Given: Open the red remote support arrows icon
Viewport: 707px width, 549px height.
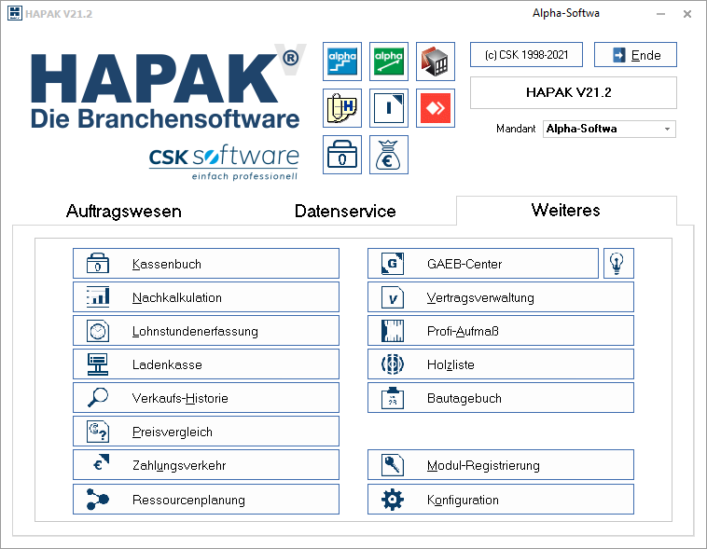Looking at the screenshot, I should (x=435, y=108).
